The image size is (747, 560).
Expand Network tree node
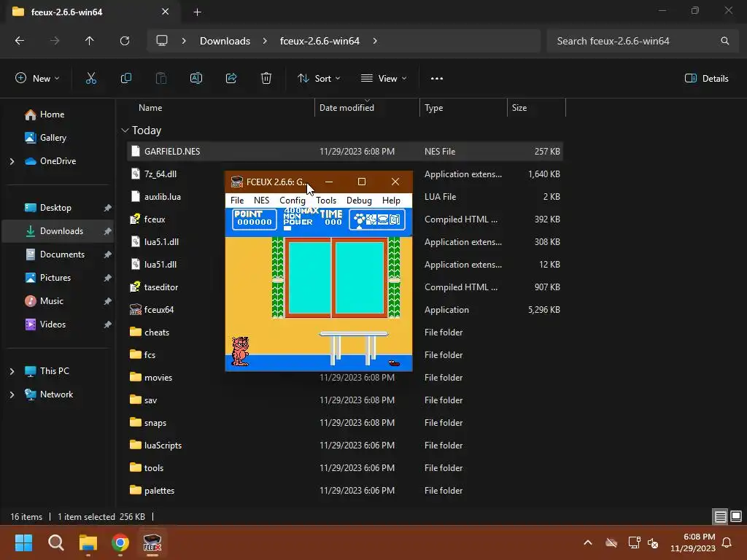12,394
